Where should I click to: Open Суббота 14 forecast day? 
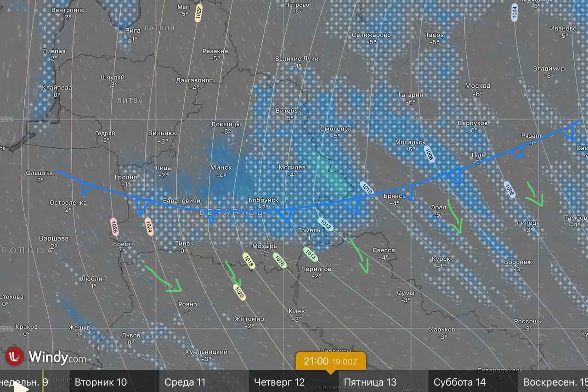click(x=459, y=382)
